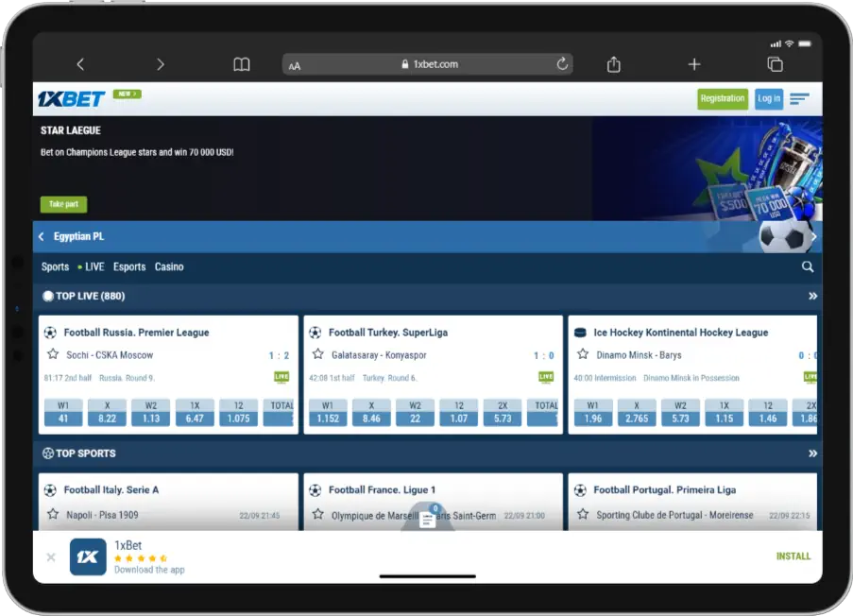853x616 pixels.
Task: Go to next league with right chevron
Action: click(x=814, y=237)
